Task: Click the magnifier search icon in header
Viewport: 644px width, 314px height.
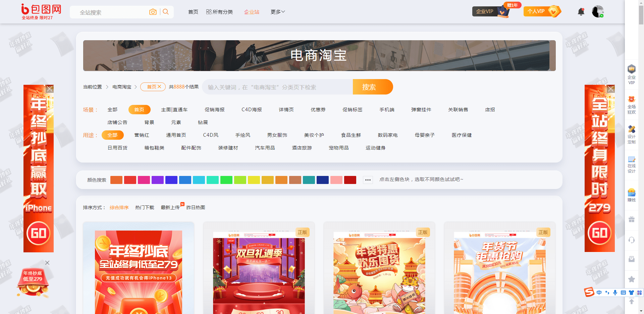Action: (x=166, y=12)
